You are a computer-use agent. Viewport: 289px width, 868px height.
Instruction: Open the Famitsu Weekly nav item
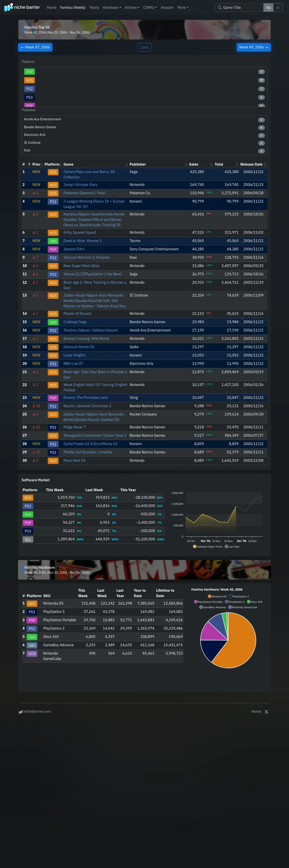(x=73, y=7)
